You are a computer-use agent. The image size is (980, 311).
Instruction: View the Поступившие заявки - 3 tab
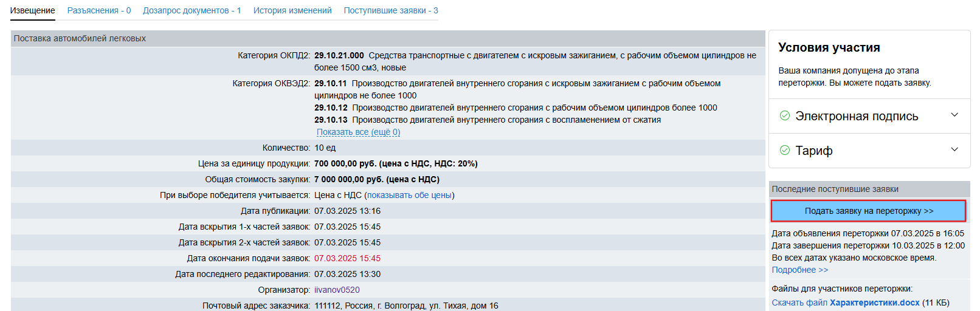click(x=391, y=10)
